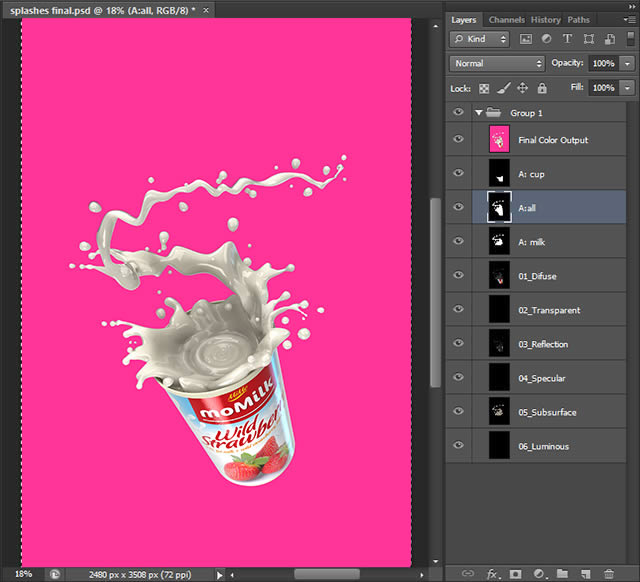This screenshot has height=582, width=640.
Task: Lock all padlock icon
Action: tap(542, 88)
